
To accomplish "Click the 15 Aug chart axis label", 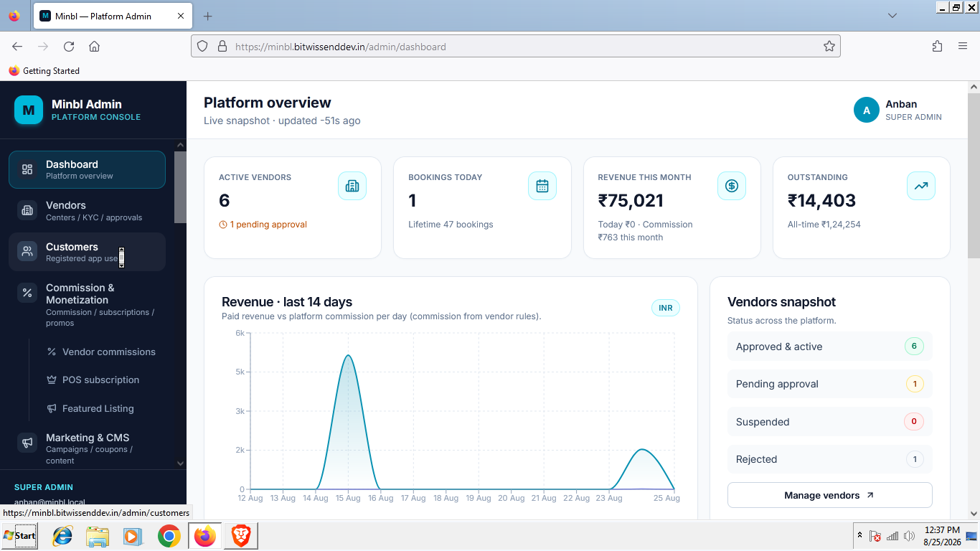I will 348,498.
